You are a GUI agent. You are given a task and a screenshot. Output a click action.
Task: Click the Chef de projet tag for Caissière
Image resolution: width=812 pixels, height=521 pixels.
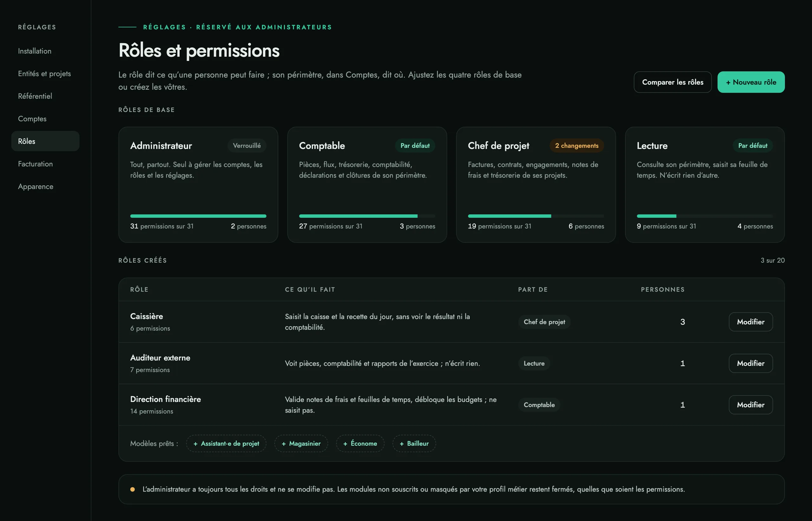coord(544,322)
